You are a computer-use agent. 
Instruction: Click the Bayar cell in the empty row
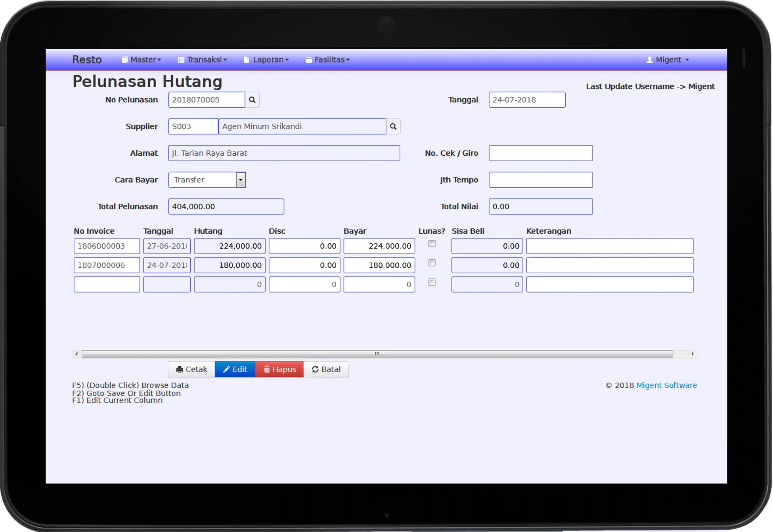coord(379,284)
